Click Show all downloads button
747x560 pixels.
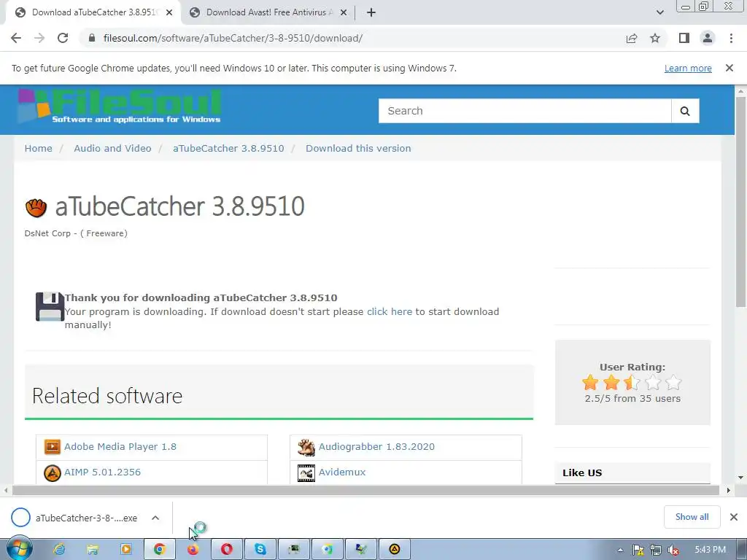(692, 517)
